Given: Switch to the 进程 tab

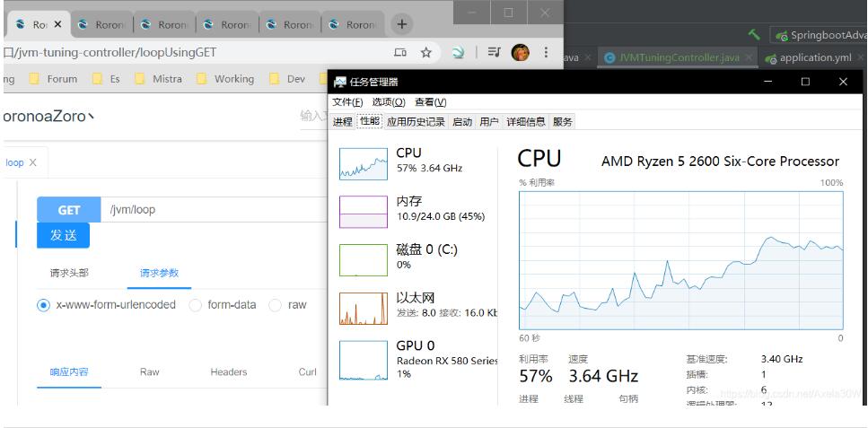Looking at the screenshot, I should [x=342, y=122].
